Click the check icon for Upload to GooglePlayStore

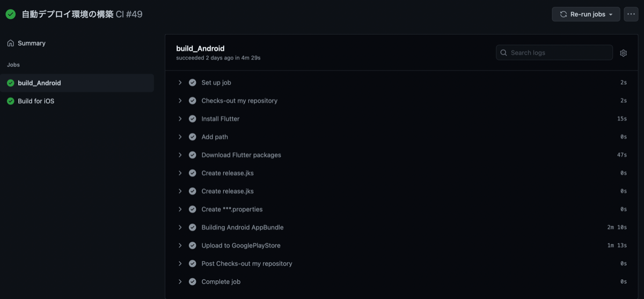point(193,245)
